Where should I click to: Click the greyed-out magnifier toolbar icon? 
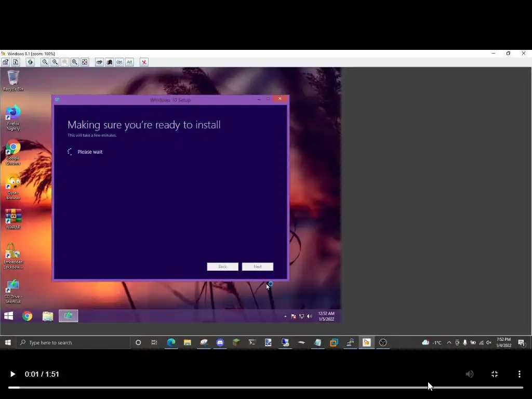(64, 62)
